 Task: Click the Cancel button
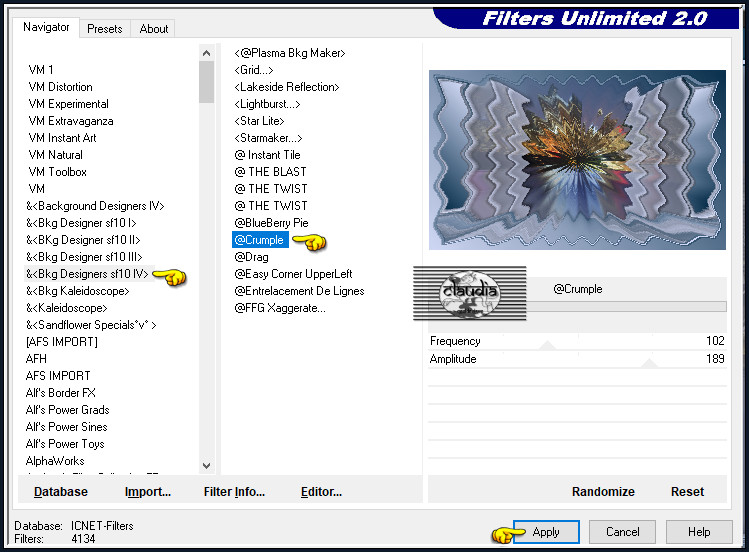[622, 532]
